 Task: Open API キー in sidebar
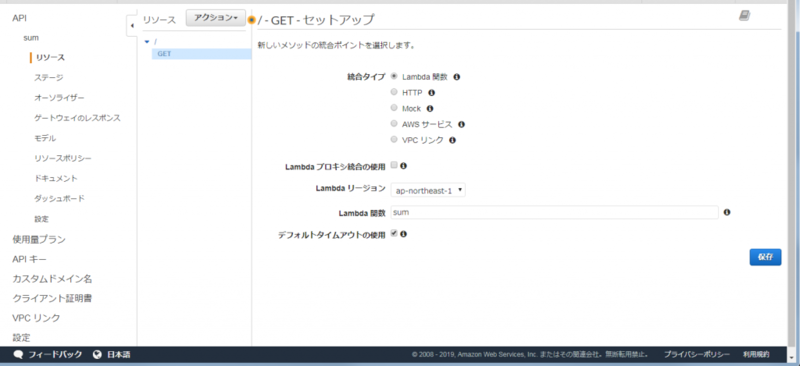[x=29, y=259]
